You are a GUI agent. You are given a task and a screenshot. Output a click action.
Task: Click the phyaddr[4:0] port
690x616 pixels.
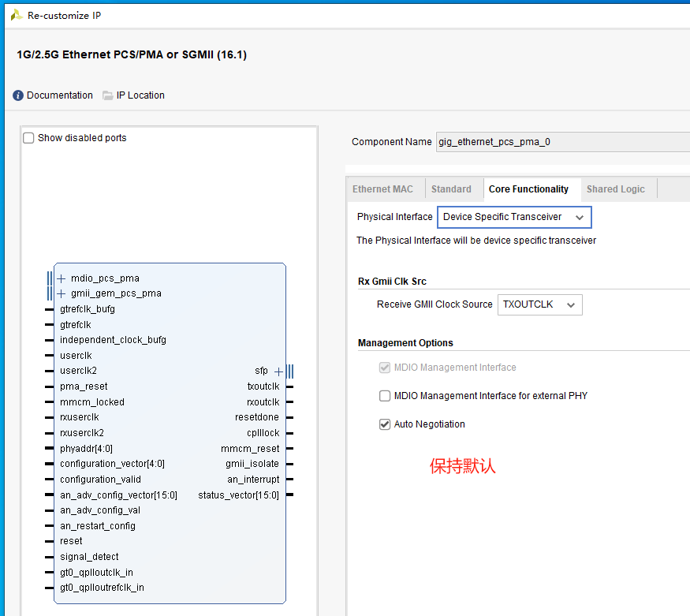coord(86,449)
